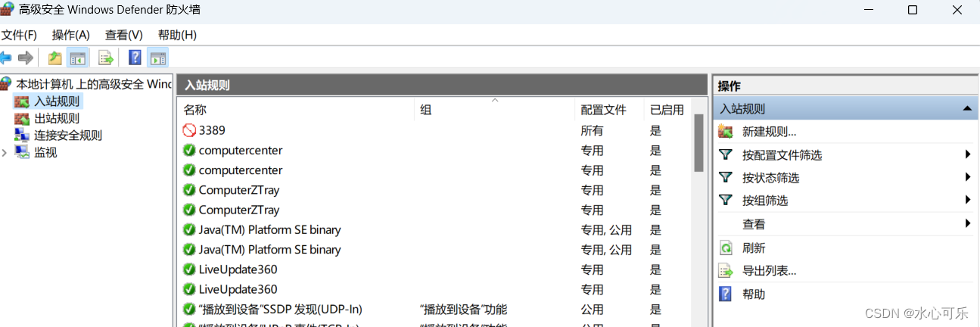Sort by the 已启用 column header
The height and width of the screenshot is (327, 980).
(x=667, y=110)
